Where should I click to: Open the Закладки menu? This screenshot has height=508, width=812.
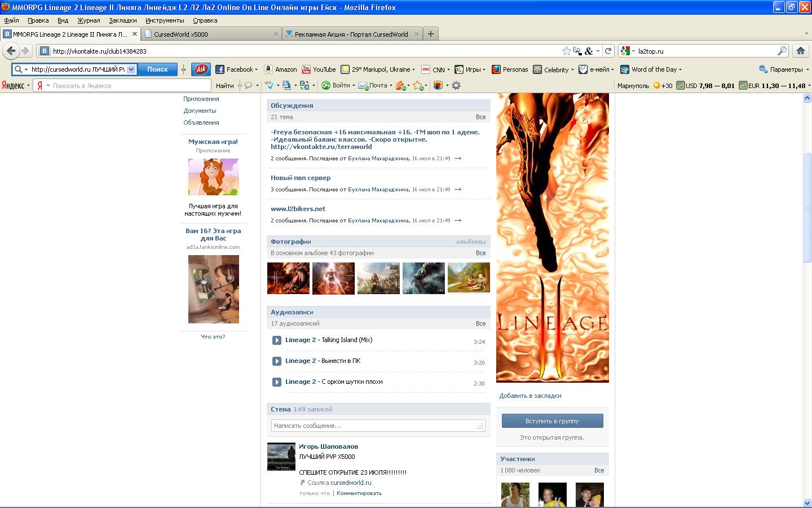[x=122, y=20]
